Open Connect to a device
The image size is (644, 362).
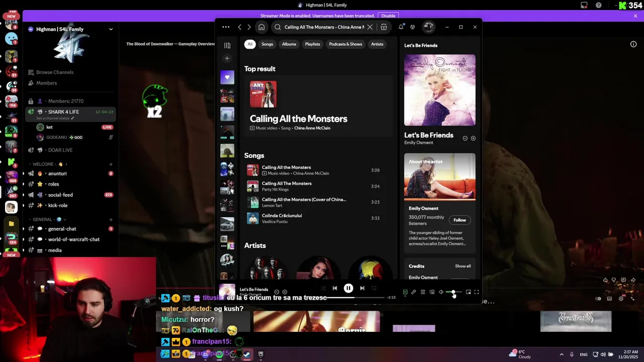(x=432, y=292)
